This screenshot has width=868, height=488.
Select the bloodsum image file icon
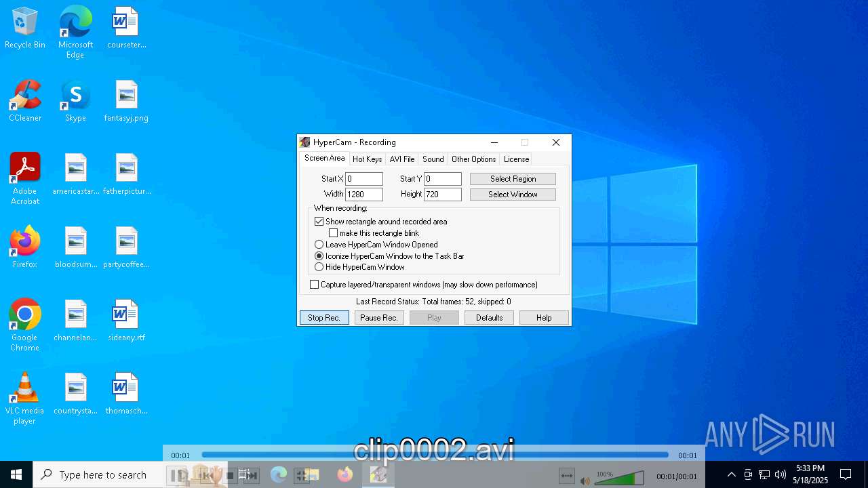[x=76, y=247]
